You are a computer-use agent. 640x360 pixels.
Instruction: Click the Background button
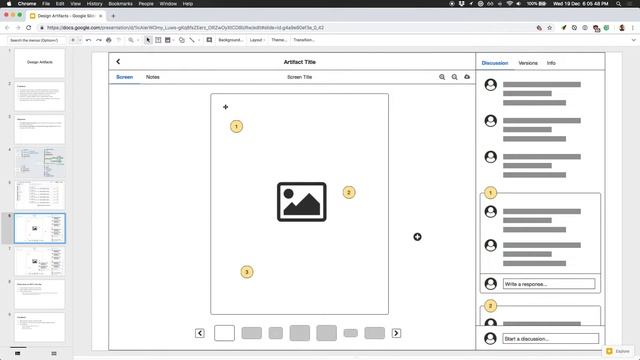pos(231,40)
